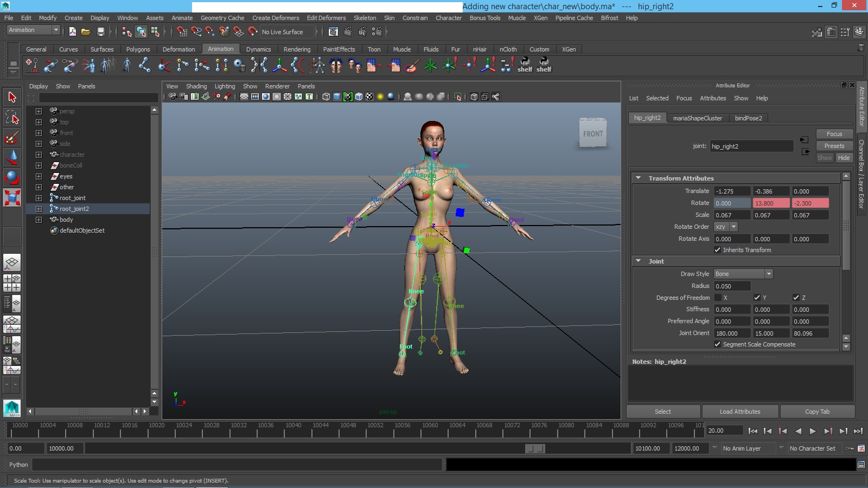Activate the Lasso select tool
868x488 pixels.
point(12,118)
